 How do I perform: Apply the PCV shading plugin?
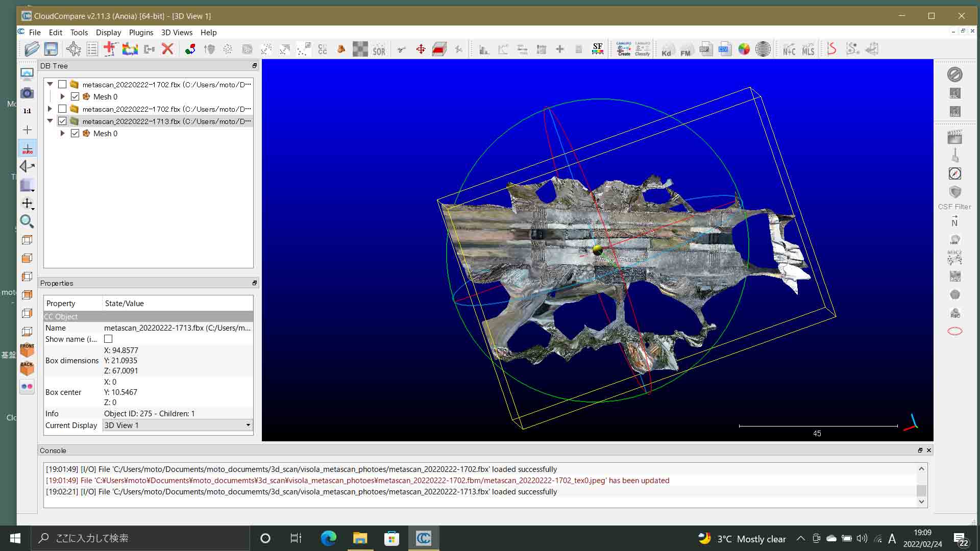[955, 275]
